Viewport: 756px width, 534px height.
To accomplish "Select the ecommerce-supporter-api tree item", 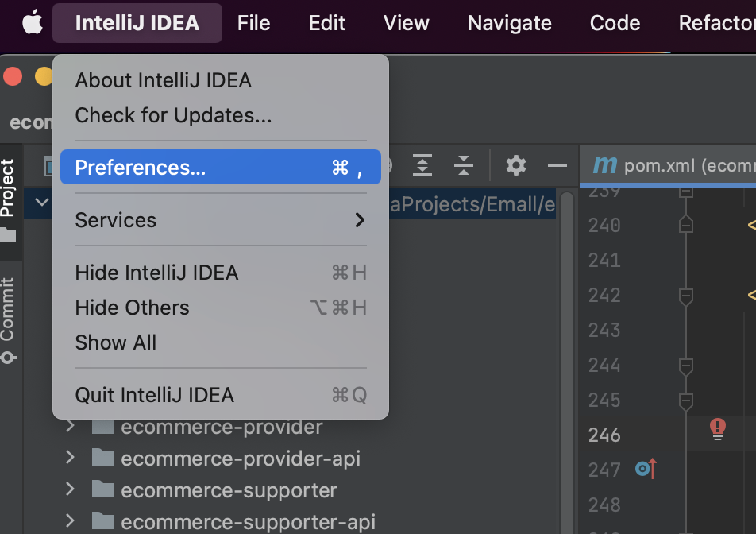I will (248, 522).
